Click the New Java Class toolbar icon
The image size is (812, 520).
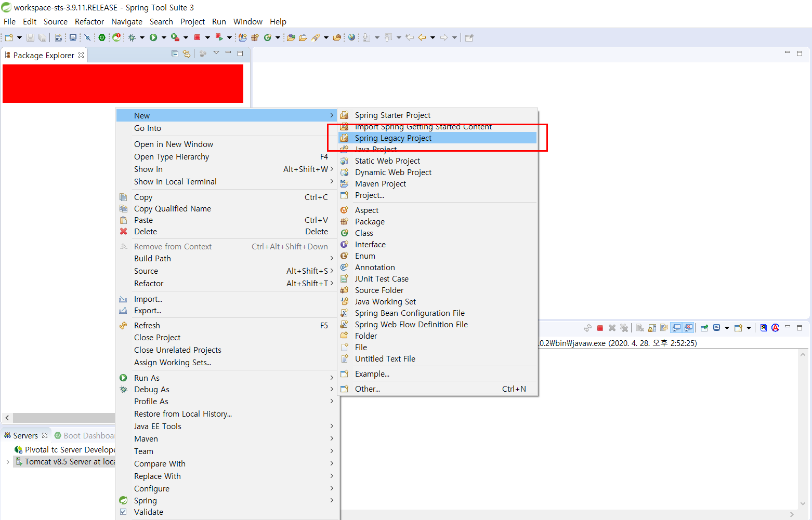(x=268, y=37)
